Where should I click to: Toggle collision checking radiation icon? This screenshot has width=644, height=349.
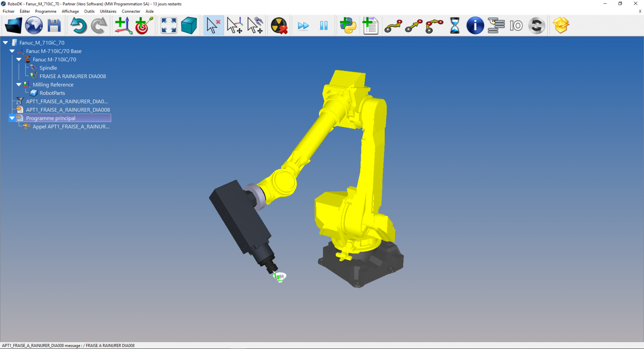[279, 26]
